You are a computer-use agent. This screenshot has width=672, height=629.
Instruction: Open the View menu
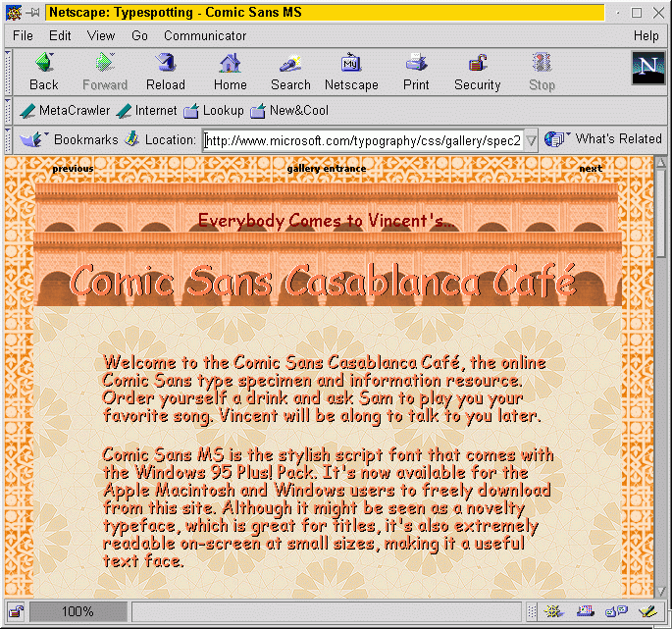pos(101,35)
